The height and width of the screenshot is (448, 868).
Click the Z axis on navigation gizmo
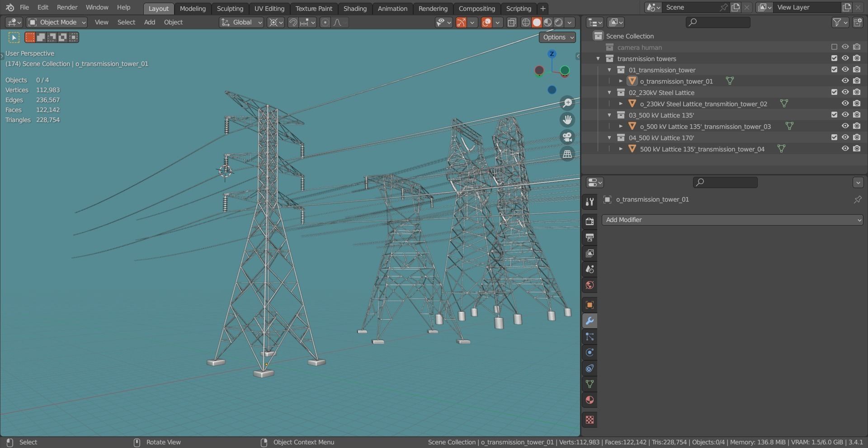[552, 54]
